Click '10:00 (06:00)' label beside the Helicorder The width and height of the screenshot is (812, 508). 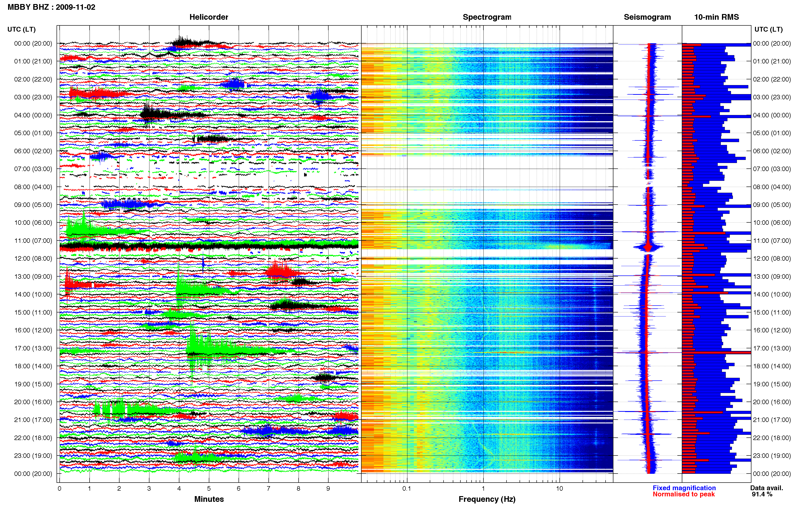[x=33, y=223]
